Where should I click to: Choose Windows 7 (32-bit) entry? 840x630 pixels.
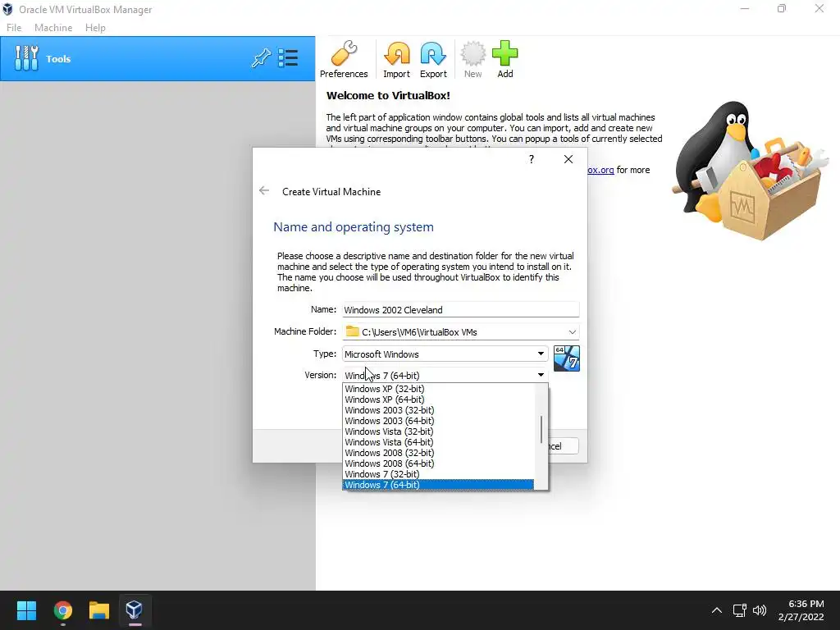click(x=438, y=474)
